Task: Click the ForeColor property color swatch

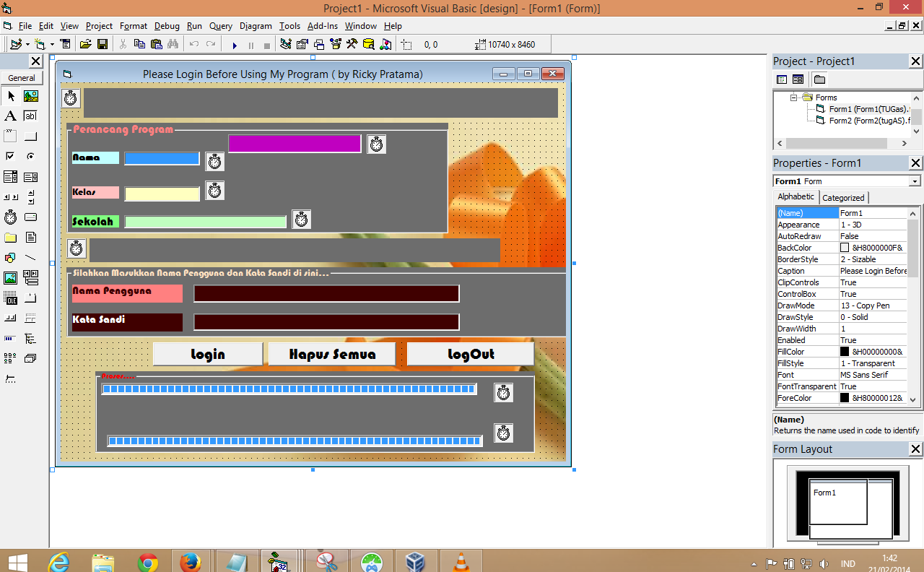Action: tap(845, 398)
